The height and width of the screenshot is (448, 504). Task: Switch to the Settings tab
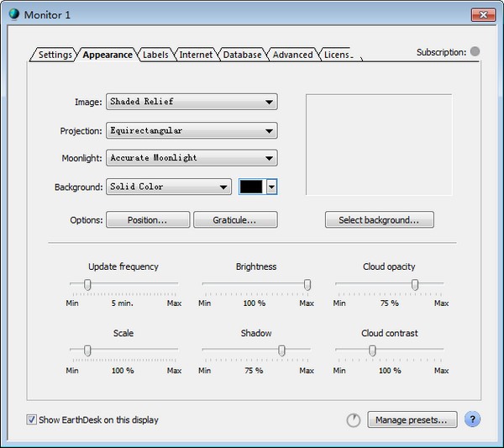(55, 55)
